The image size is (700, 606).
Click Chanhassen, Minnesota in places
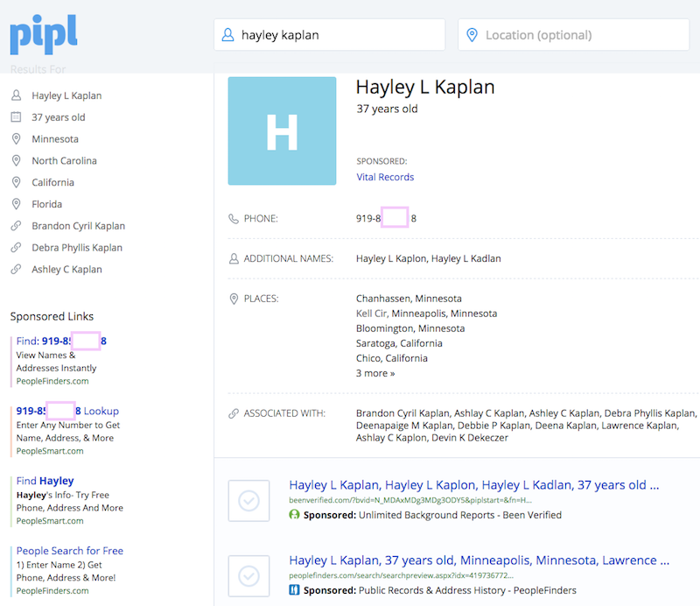[409, 299]
